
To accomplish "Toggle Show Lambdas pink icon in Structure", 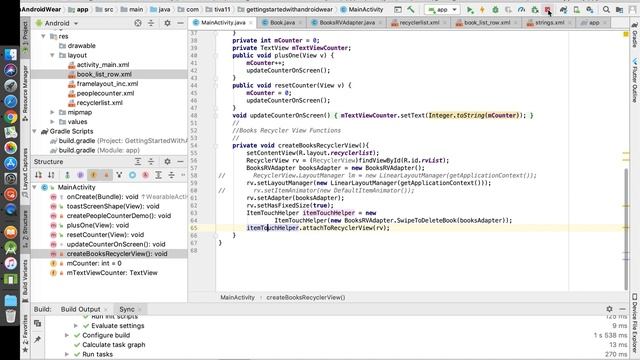I will [x=145, y=175].
